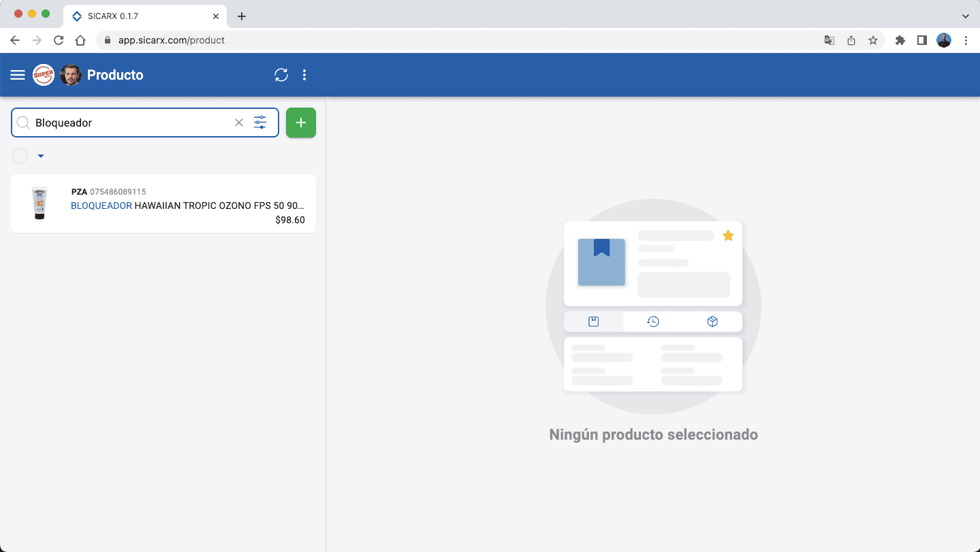The image size is (980, 552).
Task: Expand the selection options dropdown arrow
Action: click(40, 156)
